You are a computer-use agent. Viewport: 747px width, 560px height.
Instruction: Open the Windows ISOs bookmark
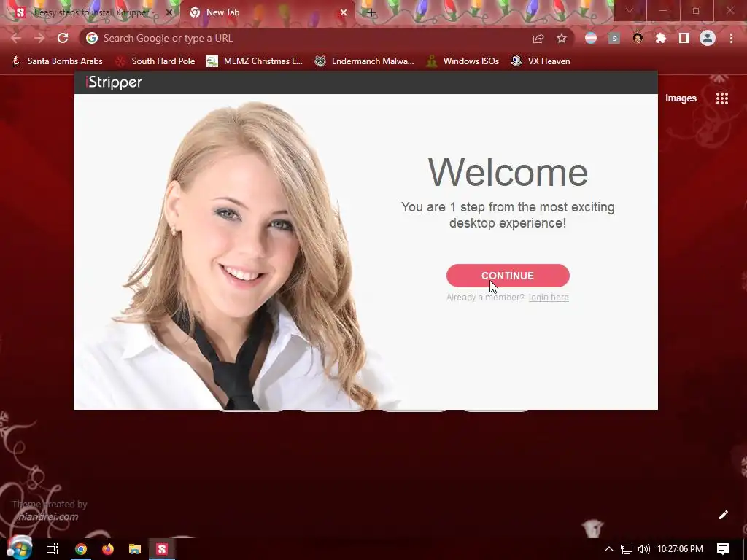click(462, 61)
